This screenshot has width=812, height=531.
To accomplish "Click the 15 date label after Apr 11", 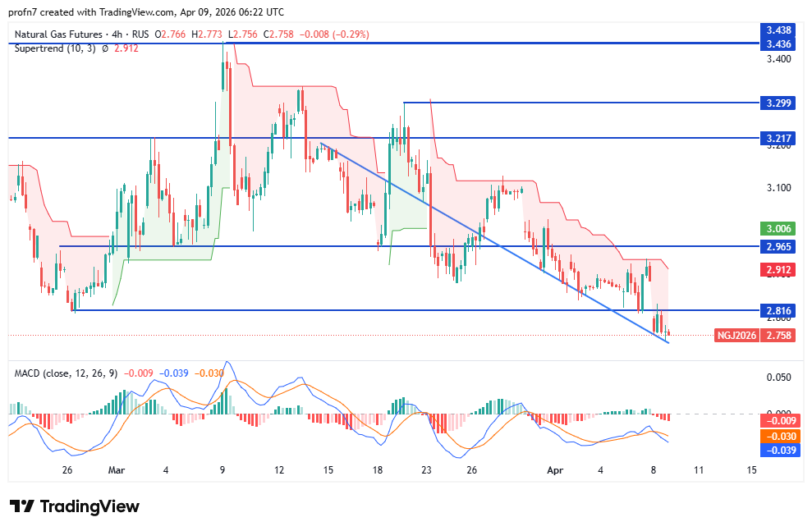I will 751,470.
